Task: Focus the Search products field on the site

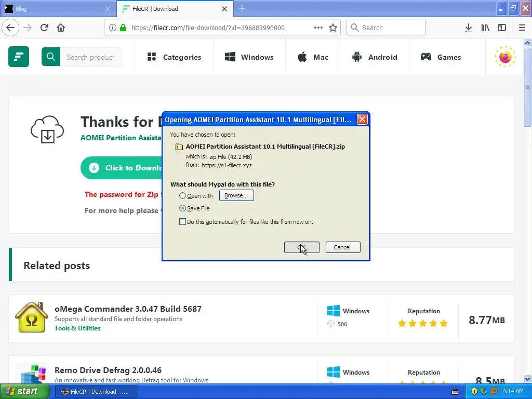Action: coord(90,57)
